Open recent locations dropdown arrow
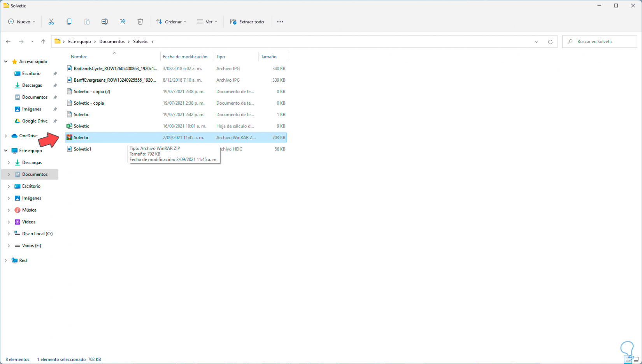The height and width of the screenshot is (364, 642). pyautogui.click(x=32, y=42)
